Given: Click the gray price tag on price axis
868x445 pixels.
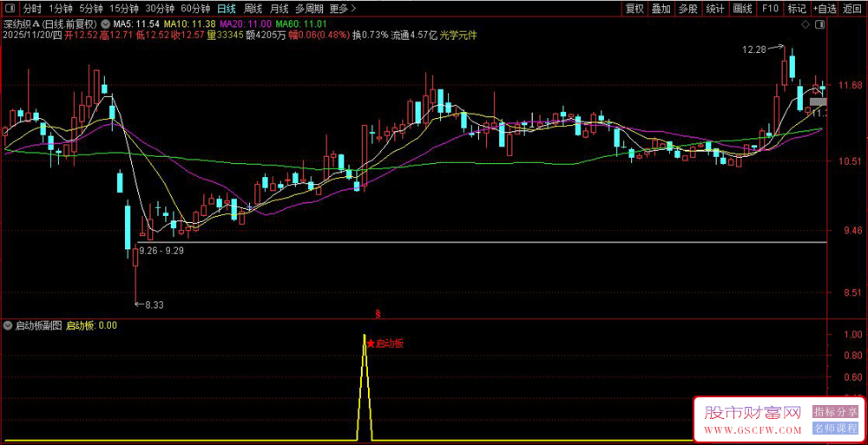Looking at the screenshot, I should [x=818, y=101].
